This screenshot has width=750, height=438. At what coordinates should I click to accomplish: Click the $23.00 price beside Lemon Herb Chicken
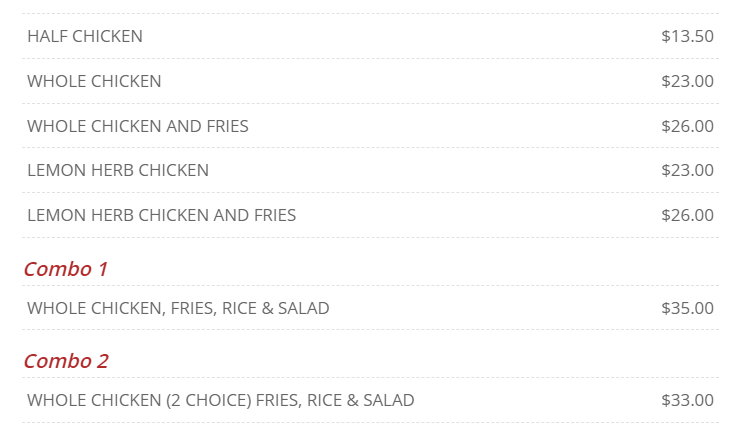(687, 171)
